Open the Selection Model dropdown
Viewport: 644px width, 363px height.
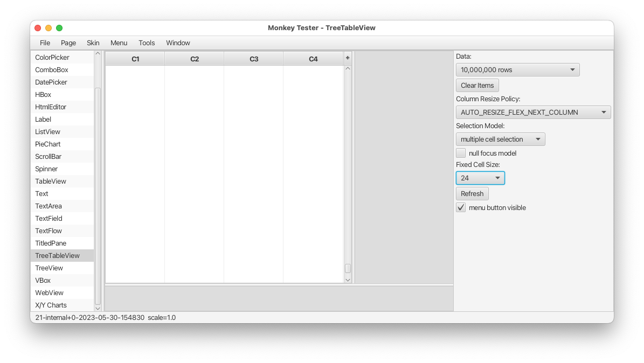pos(500,139)
